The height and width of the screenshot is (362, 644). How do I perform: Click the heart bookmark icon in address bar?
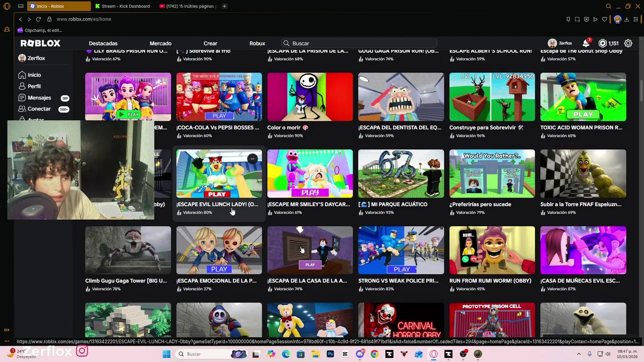605,19
